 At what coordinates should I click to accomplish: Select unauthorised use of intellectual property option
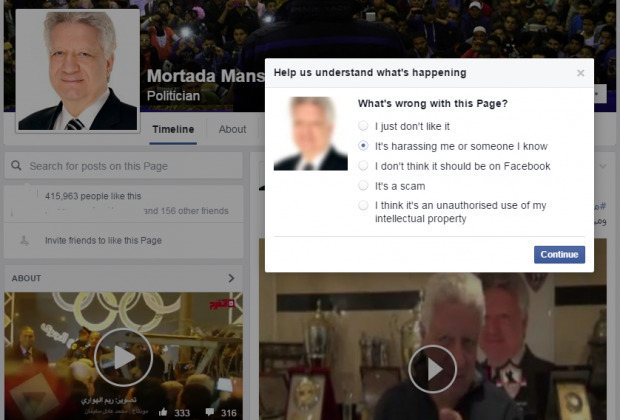(363, 205)
